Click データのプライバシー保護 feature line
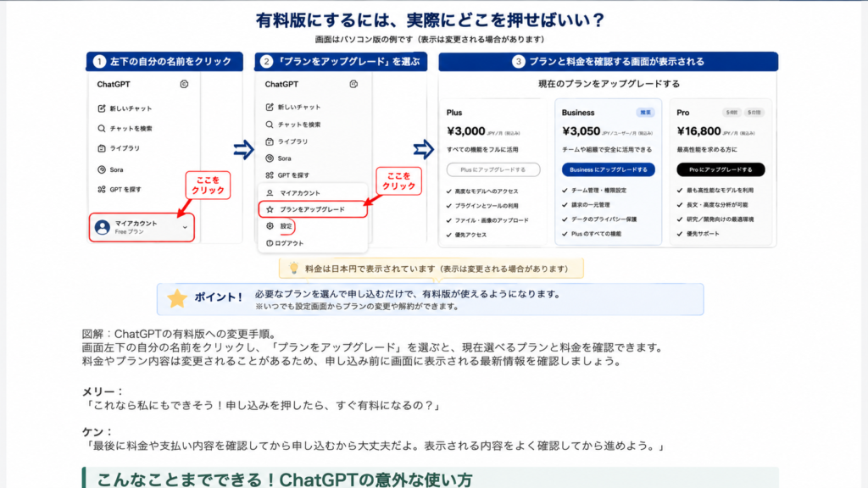Image resolution: width=868 pixels, height=488 pixels. 604,219
